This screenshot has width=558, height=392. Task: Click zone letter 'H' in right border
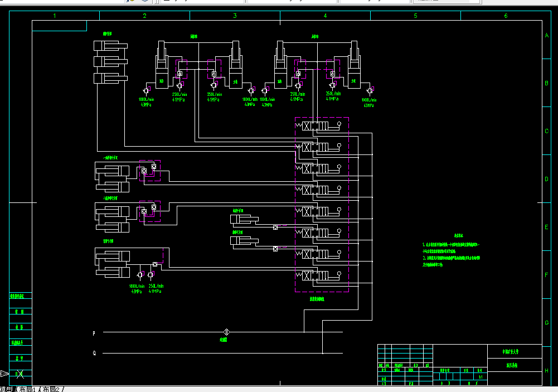(x=547, y=371)
